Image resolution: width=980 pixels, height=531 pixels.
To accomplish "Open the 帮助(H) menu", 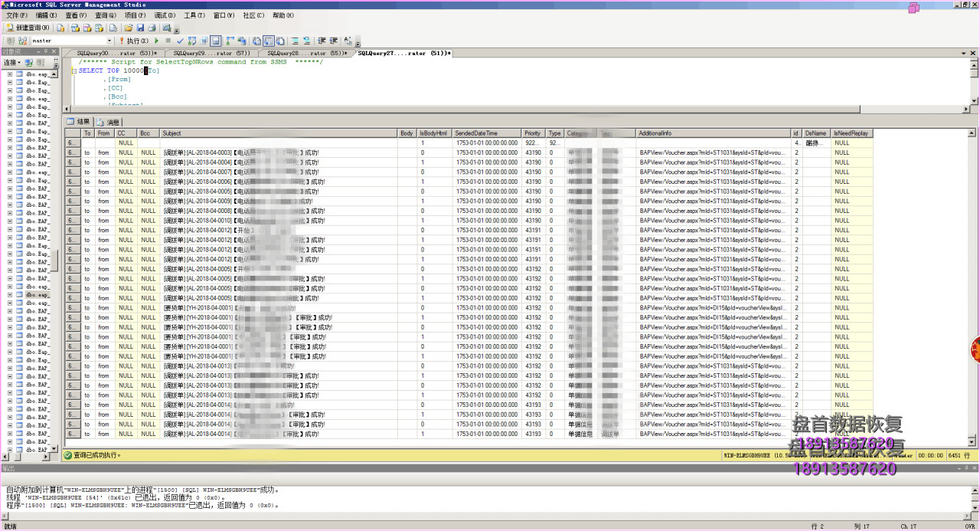I will (x=283, y=15).
